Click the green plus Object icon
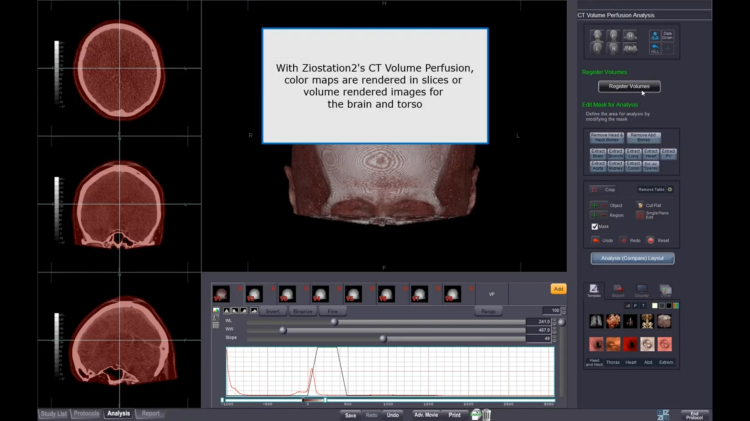Image resolution: width=750 pixels, height=421 pixels. point(595,205)
